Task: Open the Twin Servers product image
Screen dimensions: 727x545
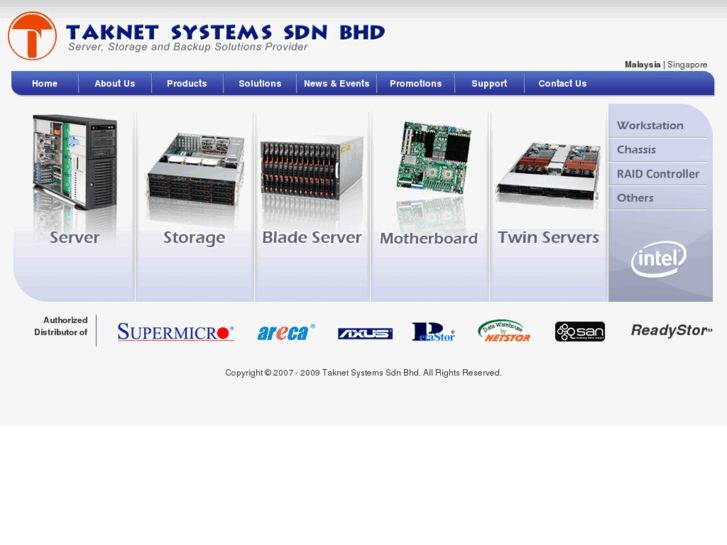Action: (548, 171)
